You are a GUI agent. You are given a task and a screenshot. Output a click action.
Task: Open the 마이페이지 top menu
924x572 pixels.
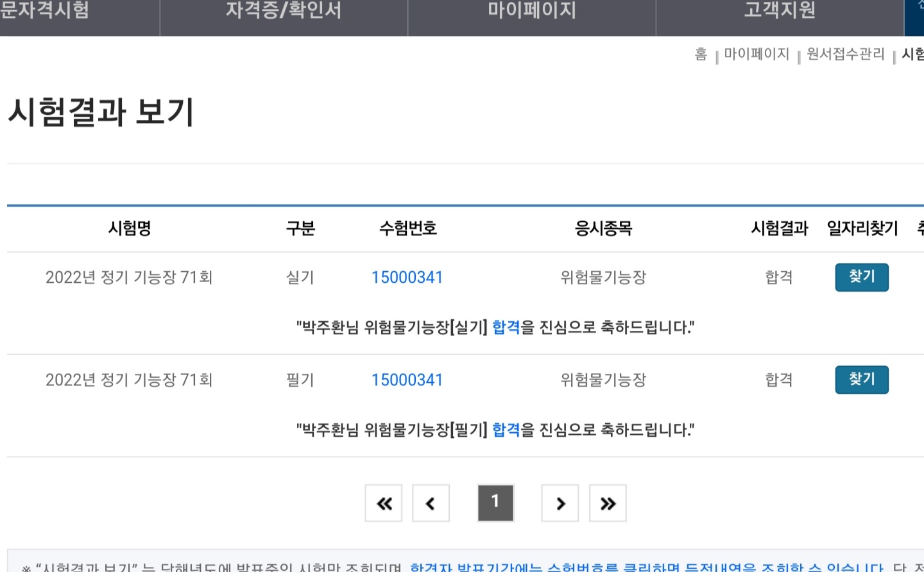(532, 12)
